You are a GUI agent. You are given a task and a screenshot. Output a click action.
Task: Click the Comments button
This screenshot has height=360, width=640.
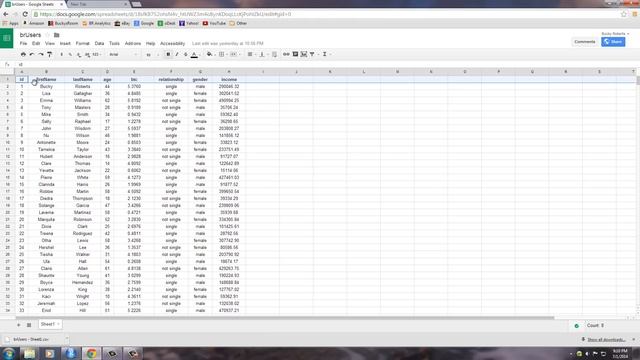[x=584, y=42]
